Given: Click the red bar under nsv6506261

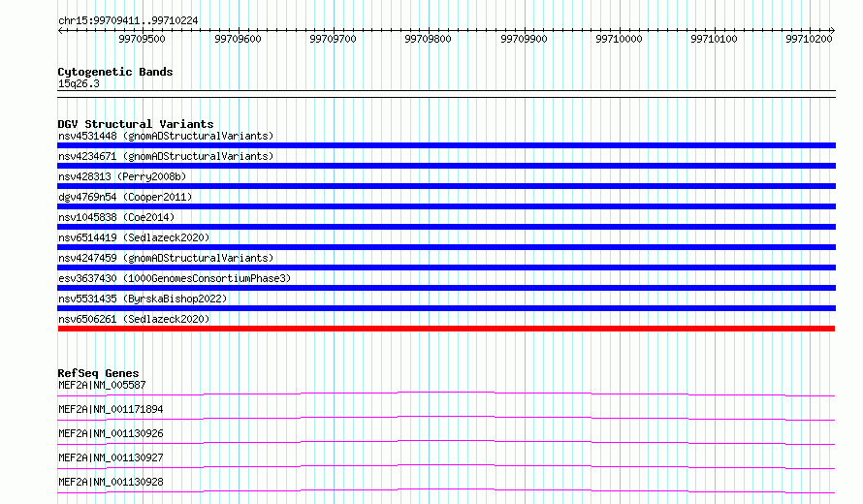Looking at the screenshot, I should (446, 329).
